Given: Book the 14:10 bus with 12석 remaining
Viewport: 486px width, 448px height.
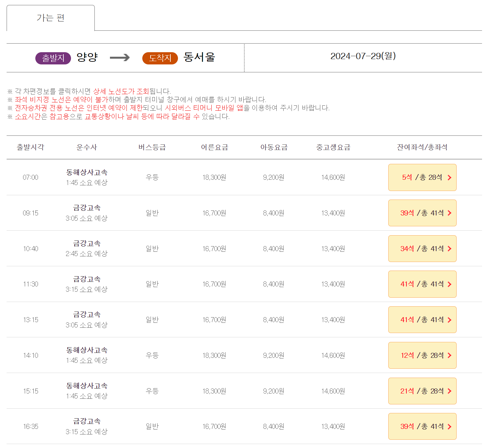Looking at the screenshot, I should pos(422,355).
